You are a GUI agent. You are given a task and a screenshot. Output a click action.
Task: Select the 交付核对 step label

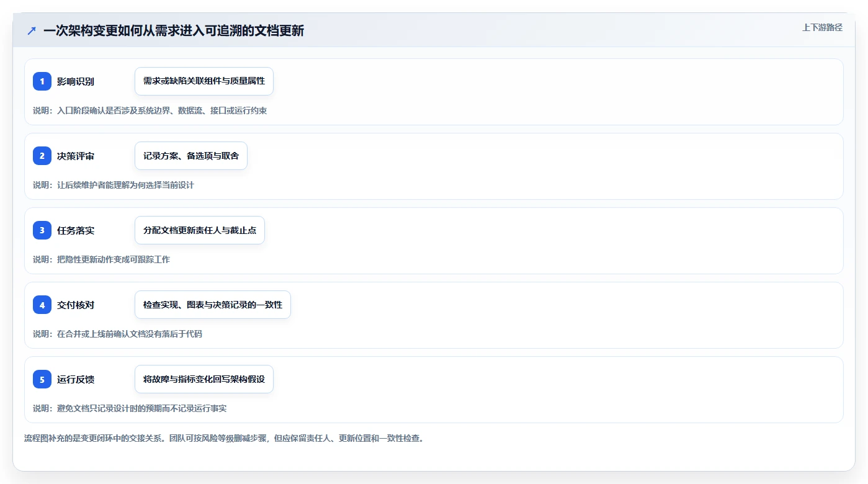76,305
